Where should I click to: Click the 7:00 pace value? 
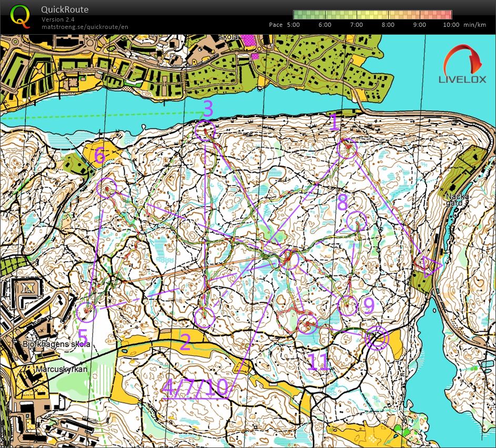pos(357,25)
